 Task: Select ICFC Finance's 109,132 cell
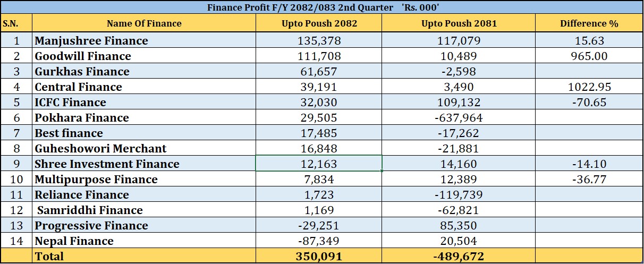click(458, 103)
